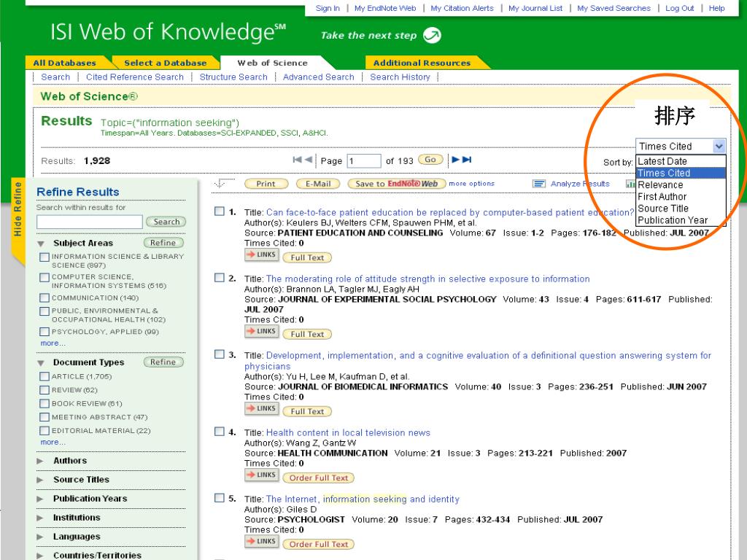The image size is (747, 560).
Task: Switch to the All Databases tab
Action: [65, 63]
